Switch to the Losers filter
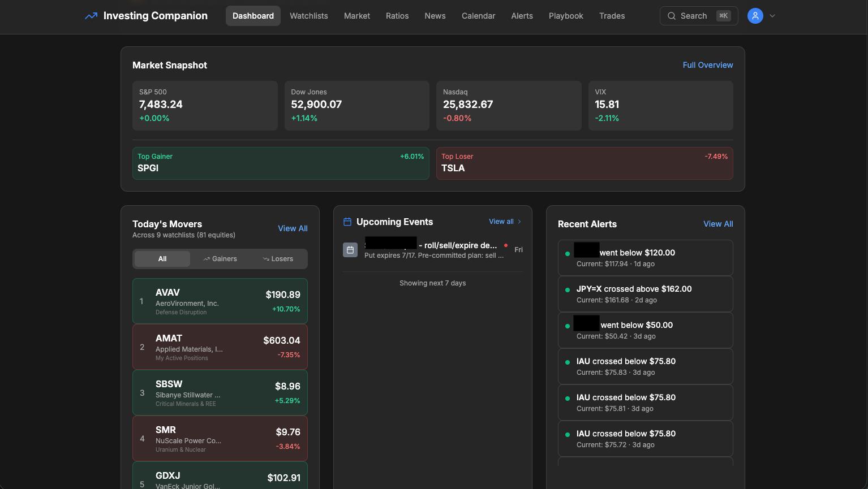This screenshot has height=489, width=868. tap(278, 259)
